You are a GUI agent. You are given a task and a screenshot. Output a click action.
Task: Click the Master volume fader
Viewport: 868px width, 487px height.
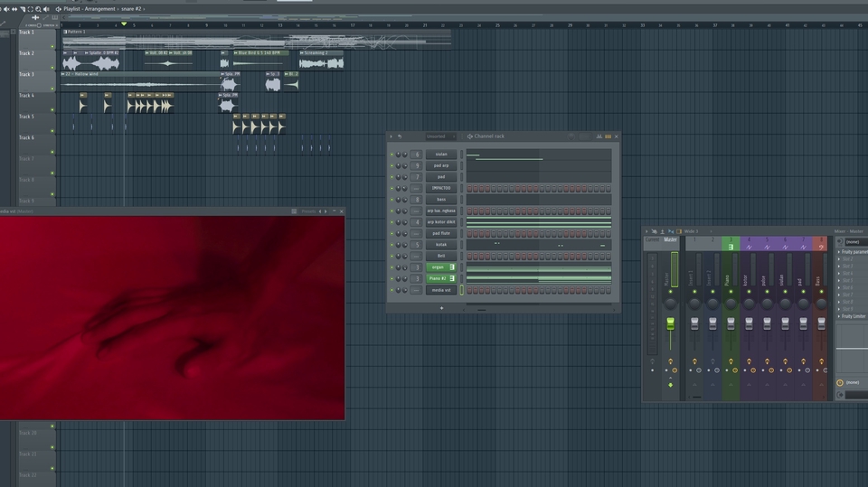pos(670,323)
